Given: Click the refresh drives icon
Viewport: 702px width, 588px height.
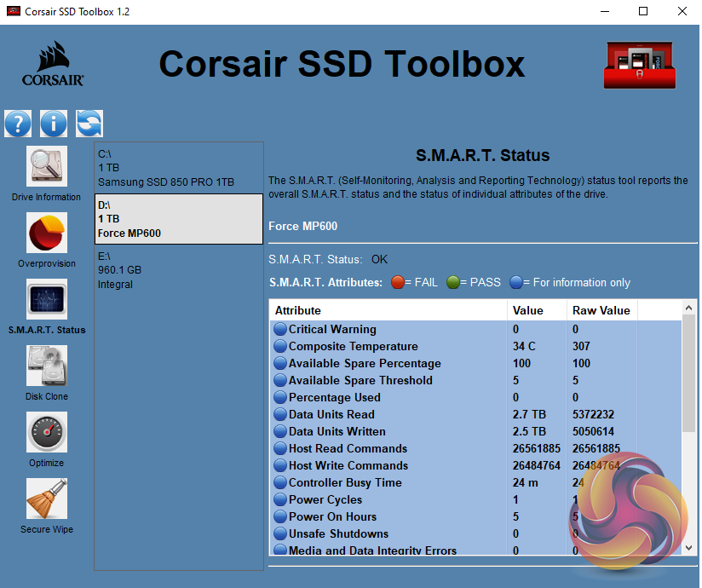Looking at the screenshot, I should point(89,123).
